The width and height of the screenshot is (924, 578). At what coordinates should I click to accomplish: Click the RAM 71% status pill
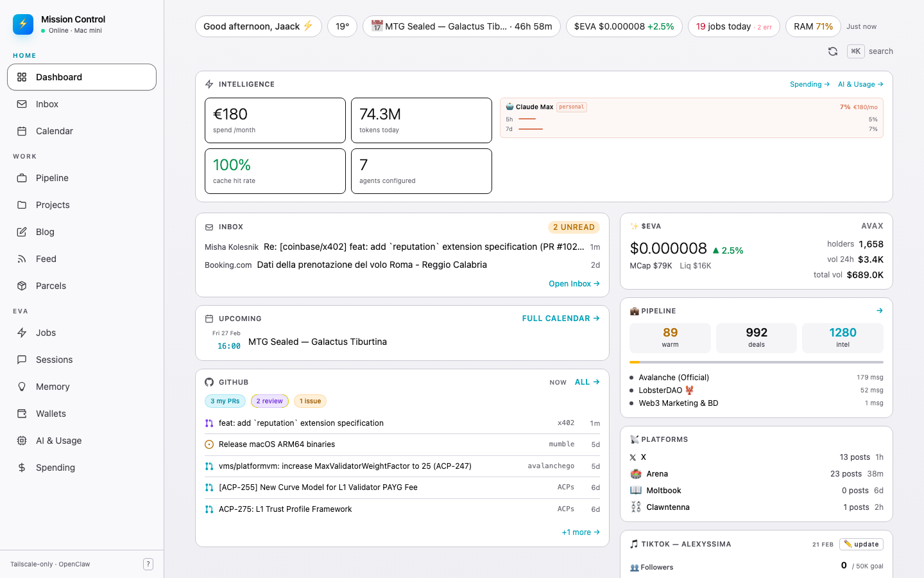coord(813,26)
